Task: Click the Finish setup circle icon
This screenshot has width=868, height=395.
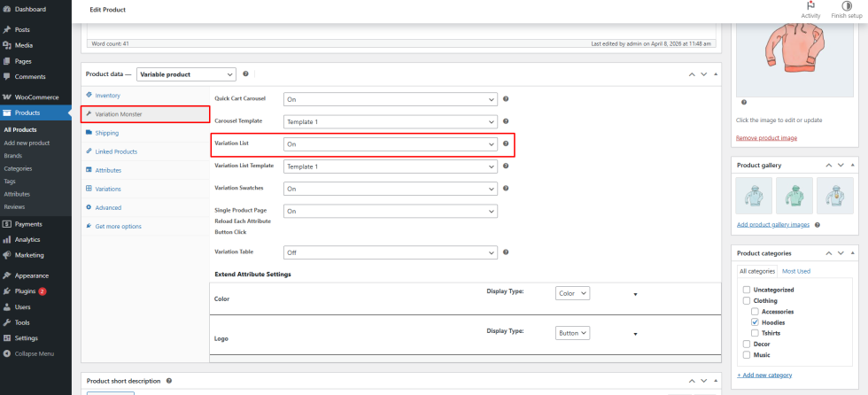Action: (846, 5)
